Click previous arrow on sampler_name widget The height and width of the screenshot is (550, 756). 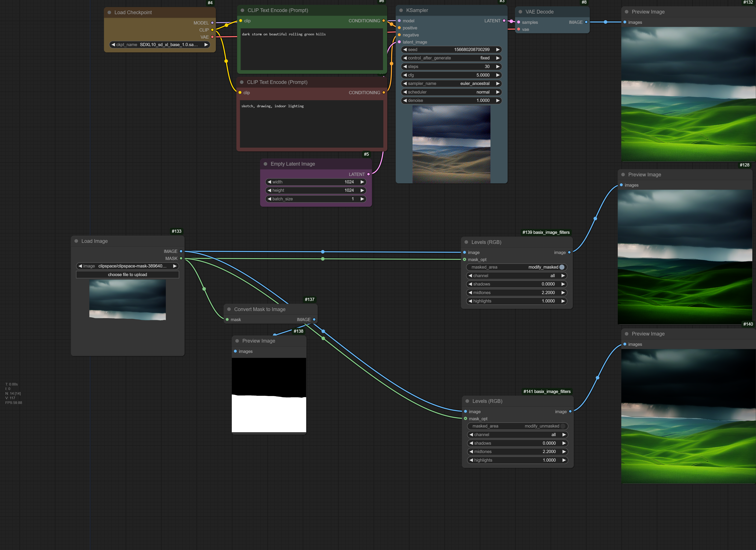(x=405, y=84)
